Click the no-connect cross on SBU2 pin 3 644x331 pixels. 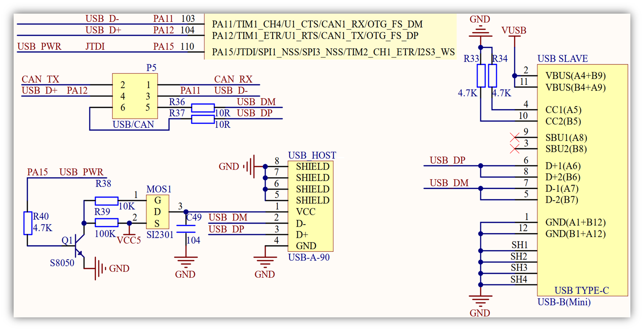point(515,149)
